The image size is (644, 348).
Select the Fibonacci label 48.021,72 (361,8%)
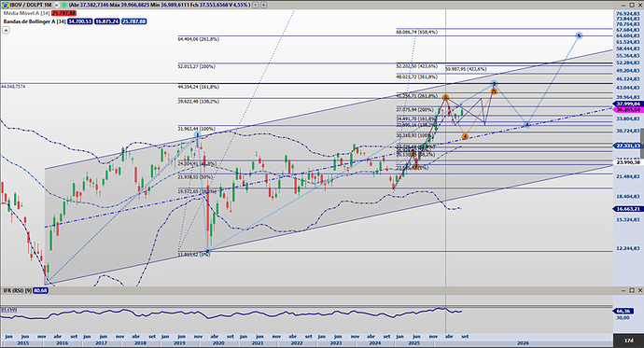(x=417, y=77)
